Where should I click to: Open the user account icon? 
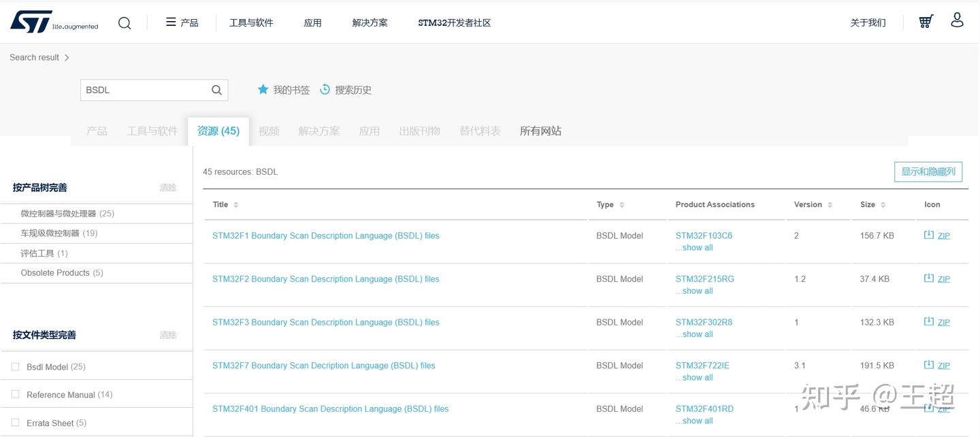coord(957,20)
